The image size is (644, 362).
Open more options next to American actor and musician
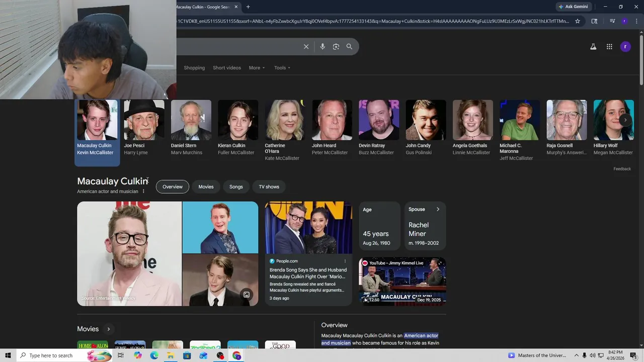click(143, 191)
